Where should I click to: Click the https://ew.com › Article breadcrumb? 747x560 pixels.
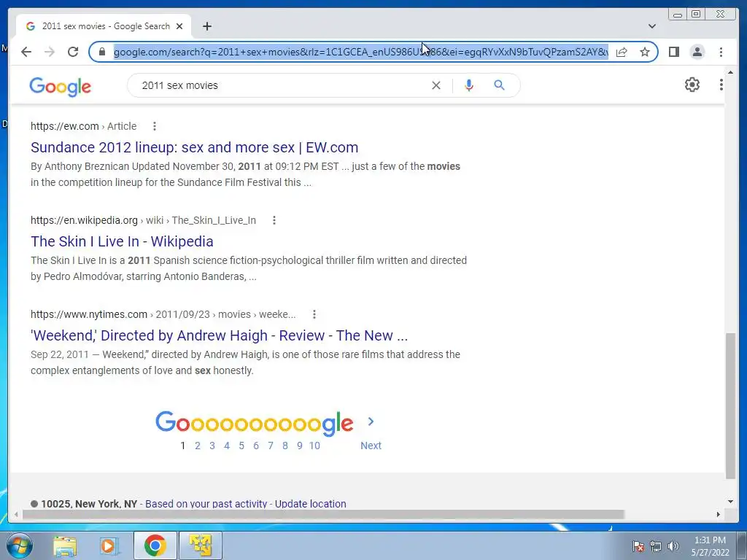point(83,126)
